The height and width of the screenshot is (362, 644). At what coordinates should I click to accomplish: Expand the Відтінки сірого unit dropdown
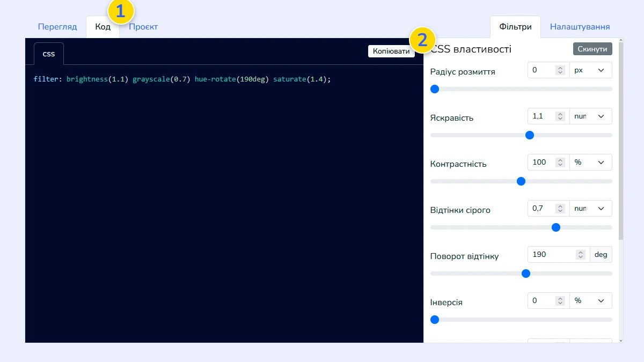coord(590,209)
